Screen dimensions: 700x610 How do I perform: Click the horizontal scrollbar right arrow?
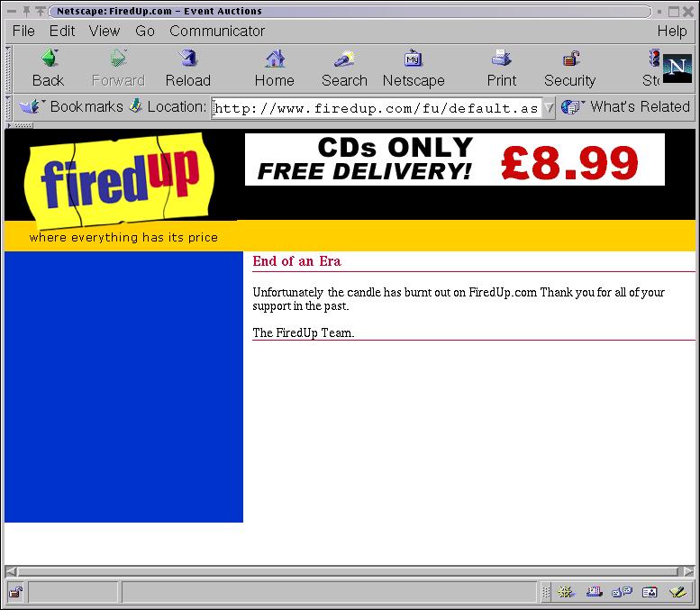(x=689, y=571)
